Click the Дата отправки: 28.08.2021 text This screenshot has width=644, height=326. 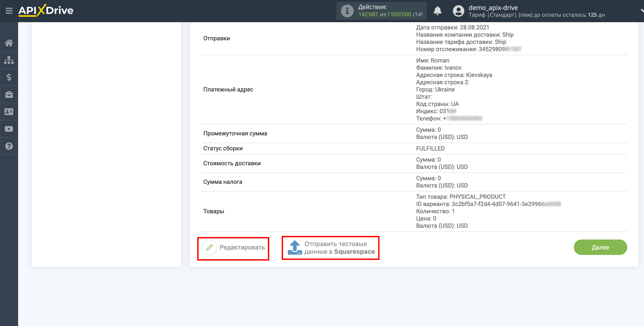452,27
